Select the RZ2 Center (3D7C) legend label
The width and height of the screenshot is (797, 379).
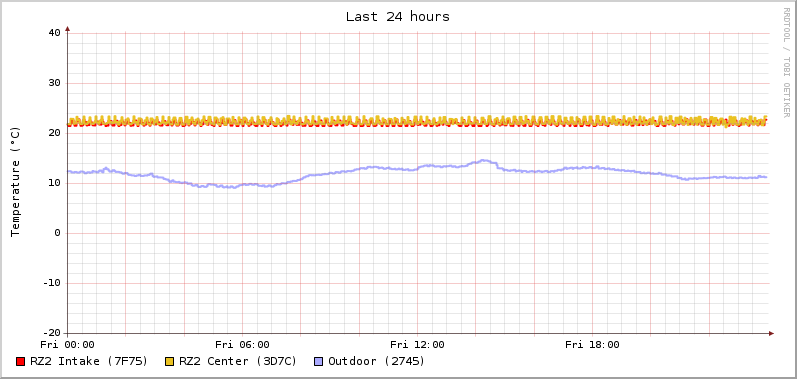(x=238, y=361)
